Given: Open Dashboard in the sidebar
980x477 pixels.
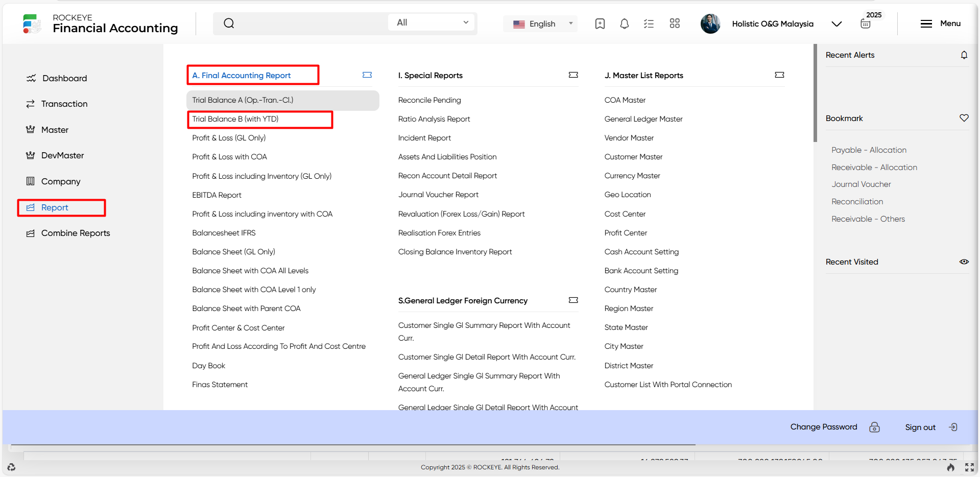Looking at the screenshot, I should tap(57, 78).
